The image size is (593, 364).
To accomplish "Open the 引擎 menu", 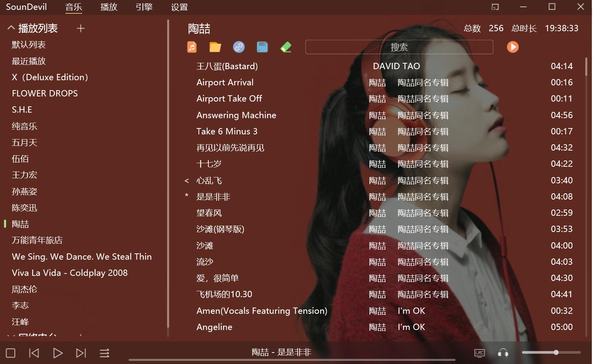I will pos(144,7).
